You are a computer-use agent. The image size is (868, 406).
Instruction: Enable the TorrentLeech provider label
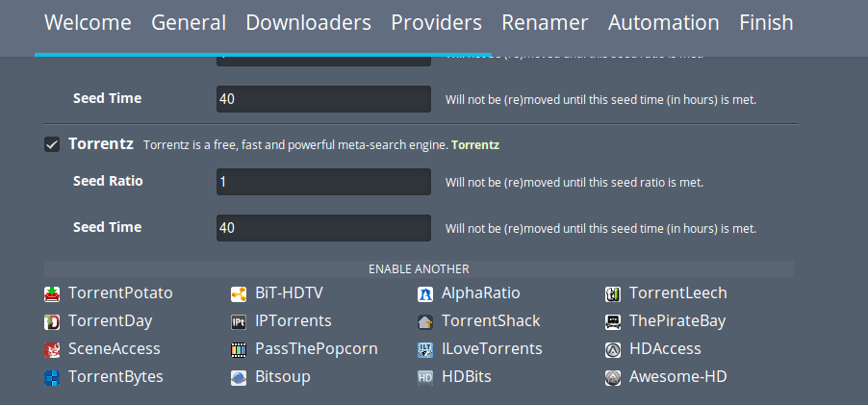[x=678, y=292]
